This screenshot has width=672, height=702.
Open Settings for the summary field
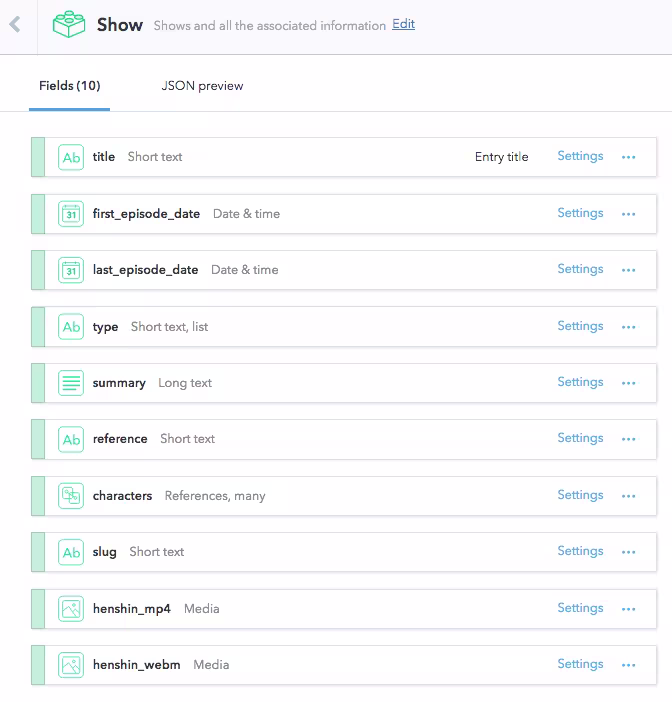580,382
